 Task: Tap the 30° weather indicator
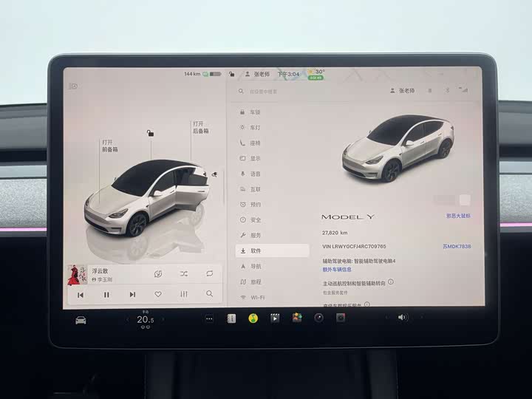click(316, 75)
